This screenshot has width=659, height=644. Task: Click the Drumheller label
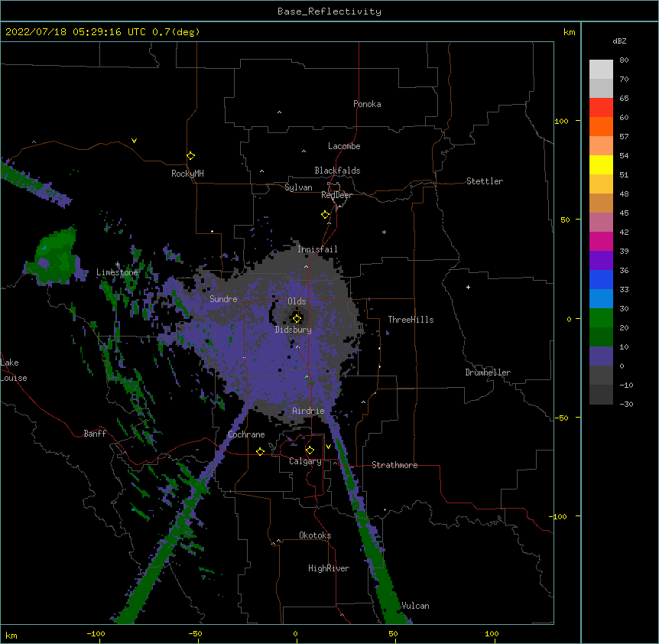(488, 372)
